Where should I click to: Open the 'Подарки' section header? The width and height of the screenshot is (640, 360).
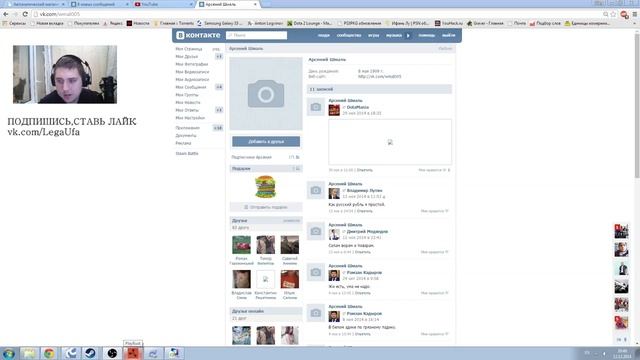(266, 169)
